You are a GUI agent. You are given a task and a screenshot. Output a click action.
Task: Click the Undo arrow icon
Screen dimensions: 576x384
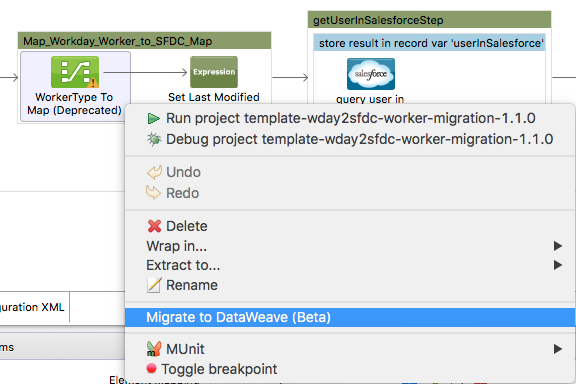154,172
